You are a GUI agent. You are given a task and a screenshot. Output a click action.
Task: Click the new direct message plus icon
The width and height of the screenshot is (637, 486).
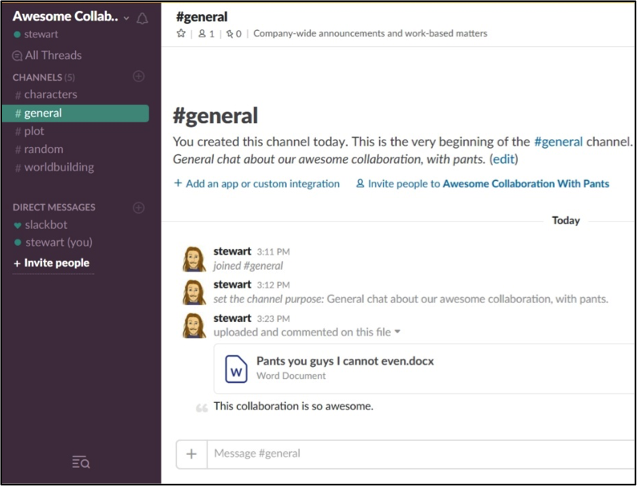coord(139,208)
